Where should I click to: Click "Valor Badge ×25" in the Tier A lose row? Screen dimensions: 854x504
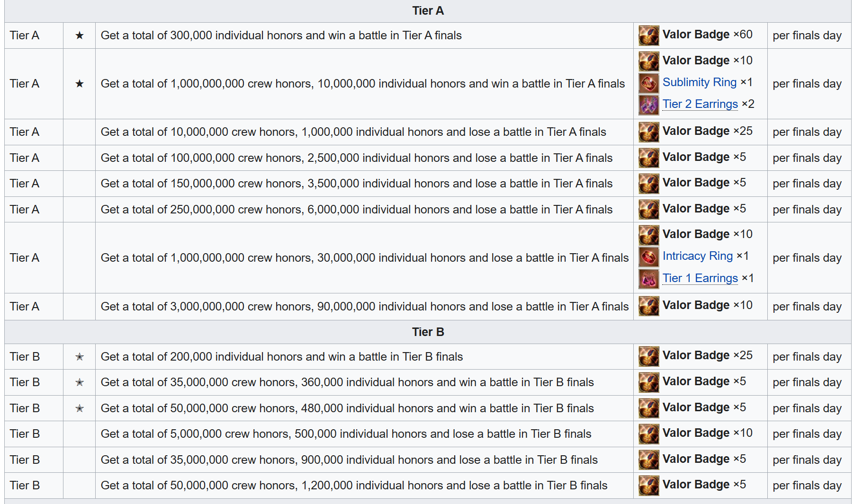click(707, 131)
